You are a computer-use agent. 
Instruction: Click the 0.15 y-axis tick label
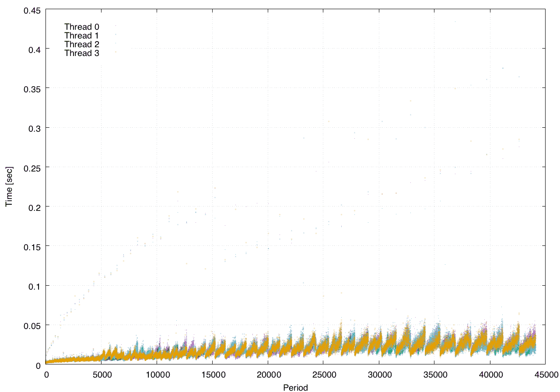[x=32, y=246]
